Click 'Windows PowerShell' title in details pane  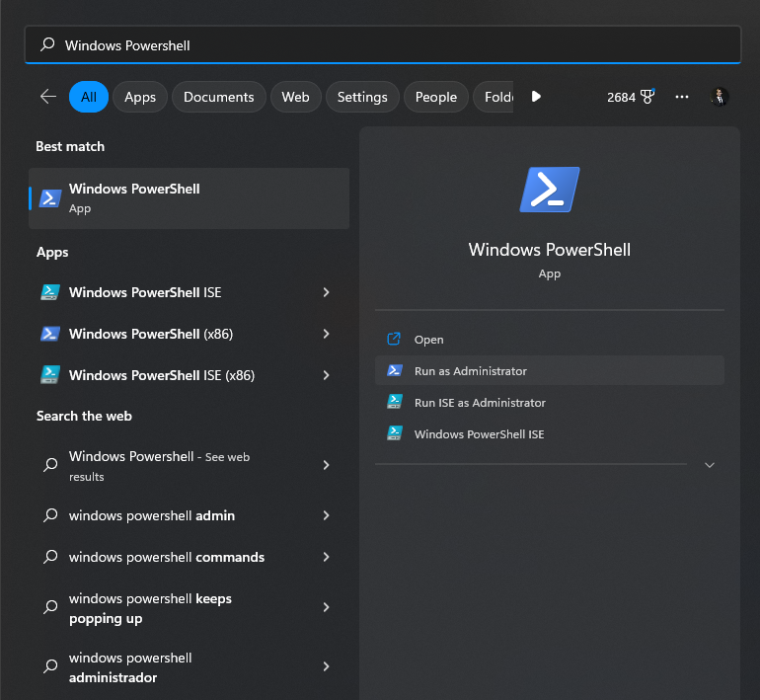[550, 249]
